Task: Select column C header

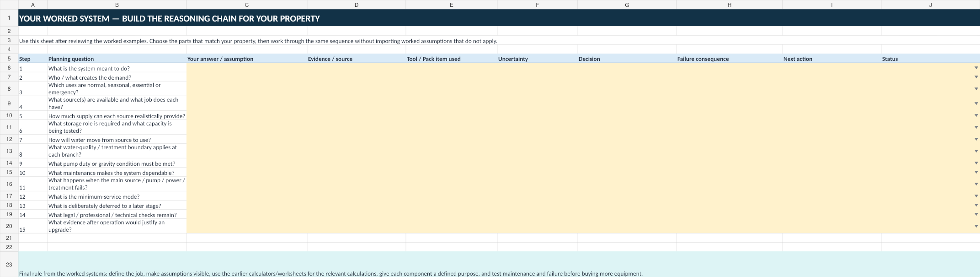Action: coord(247,5)
